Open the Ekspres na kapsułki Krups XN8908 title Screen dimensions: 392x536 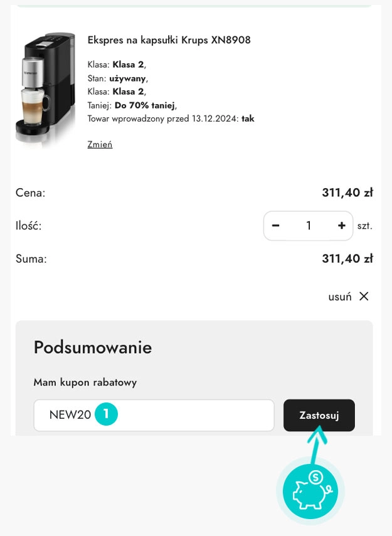click(x=169, y=40)
